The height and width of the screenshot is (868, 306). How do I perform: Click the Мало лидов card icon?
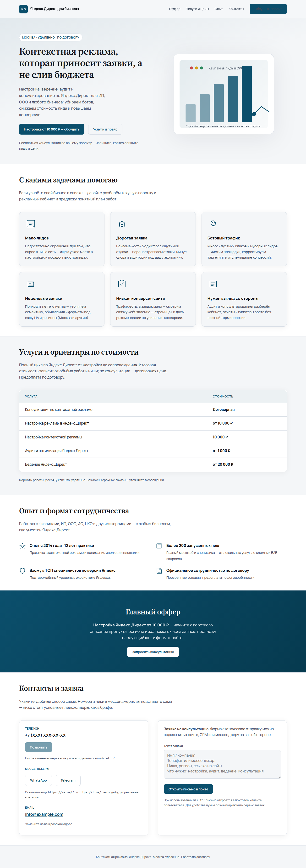pos(31,224)
